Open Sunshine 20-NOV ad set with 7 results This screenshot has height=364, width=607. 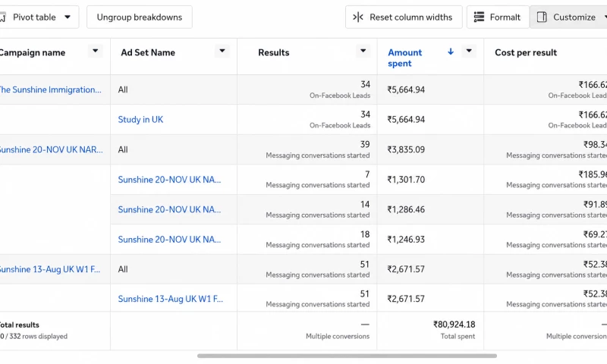point(169,180)
